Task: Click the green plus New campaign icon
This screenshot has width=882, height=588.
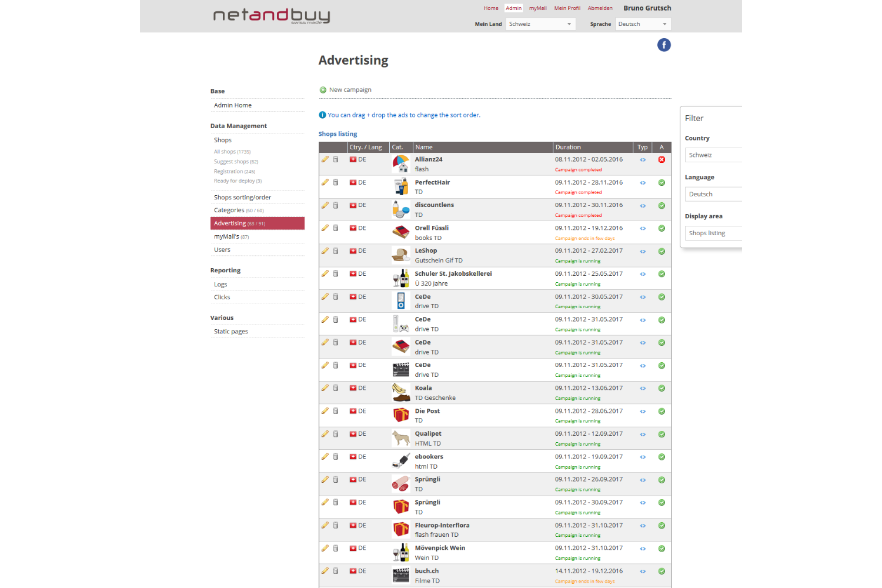Action: pos(323,90)
